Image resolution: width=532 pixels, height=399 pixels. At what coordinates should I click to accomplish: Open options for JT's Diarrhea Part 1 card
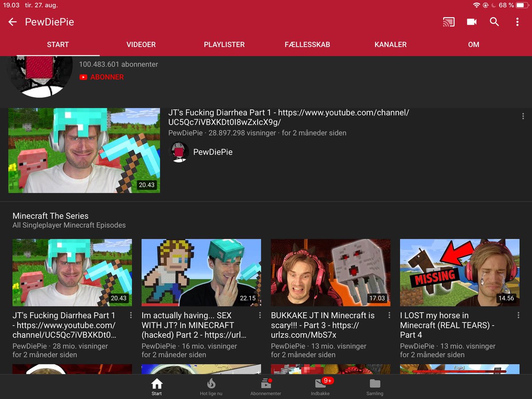click(131, 315)
